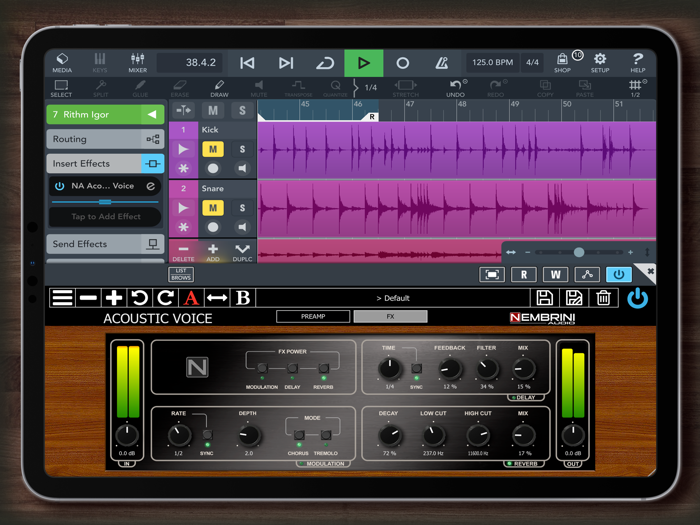Open the Mixer panel

pyautogui.click(x=138, y=63)
